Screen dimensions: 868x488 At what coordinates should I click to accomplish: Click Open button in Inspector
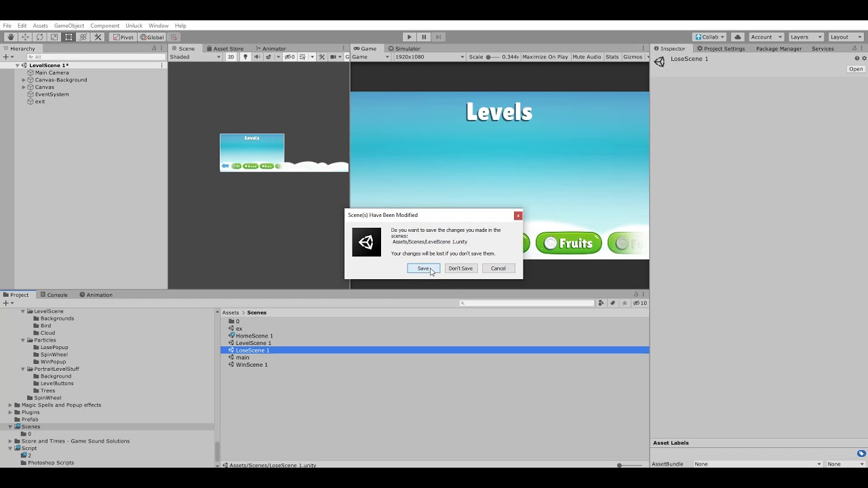[856, 69]
